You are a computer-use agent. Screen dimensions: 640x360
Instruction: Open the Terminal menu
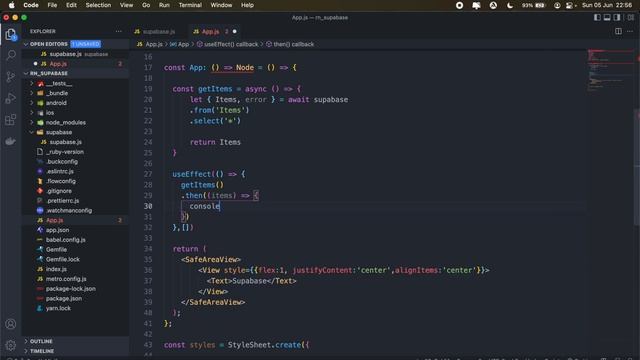click(x=190, y=5)
